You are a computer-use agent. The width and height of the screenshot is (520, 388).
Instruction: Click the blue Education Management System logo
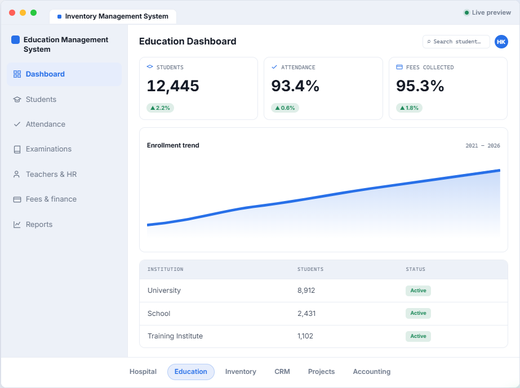click(x=16, y=40)
